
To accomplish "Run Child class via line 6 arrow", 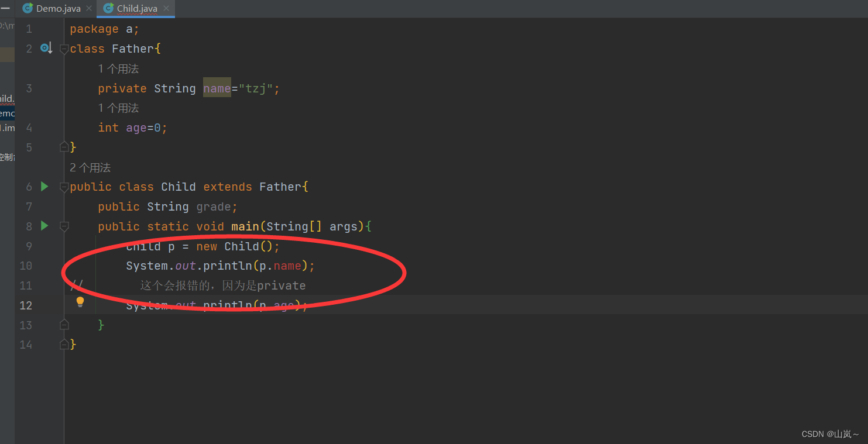I will 44,187.
